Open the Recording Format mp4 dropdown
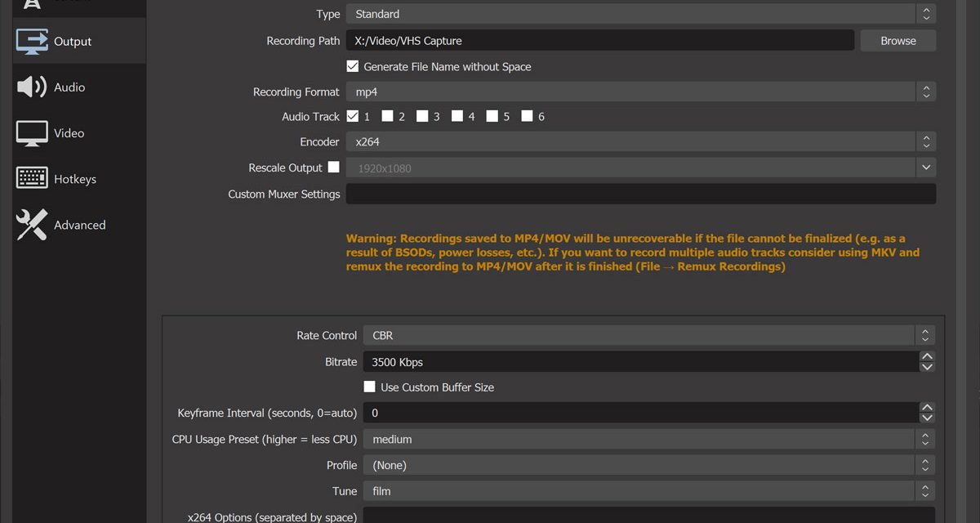The image size is (980, 523). (640, 92)
